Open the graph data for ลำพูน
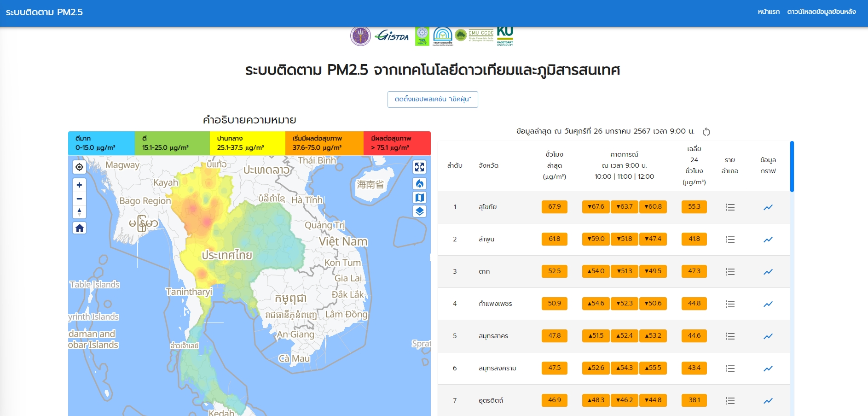Image resolution: width=868 pixels, height=416 pixels. [x=768, y=240]
